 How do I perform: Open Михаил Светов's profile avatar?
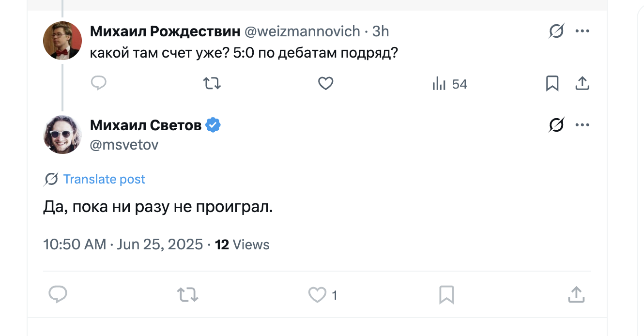(62, 135)
